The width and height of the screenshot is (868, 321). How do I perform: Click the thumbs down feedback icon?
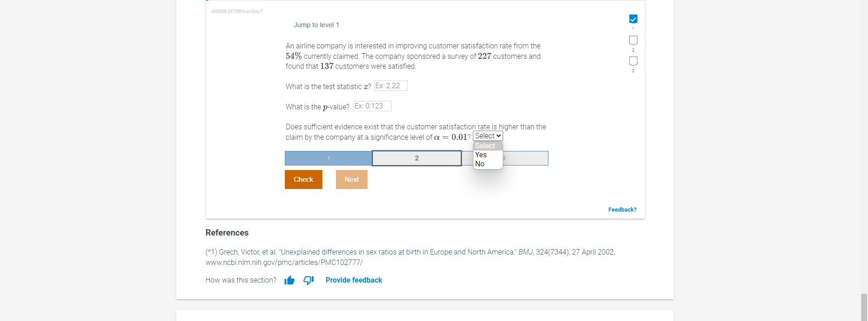tap(308, 280)
